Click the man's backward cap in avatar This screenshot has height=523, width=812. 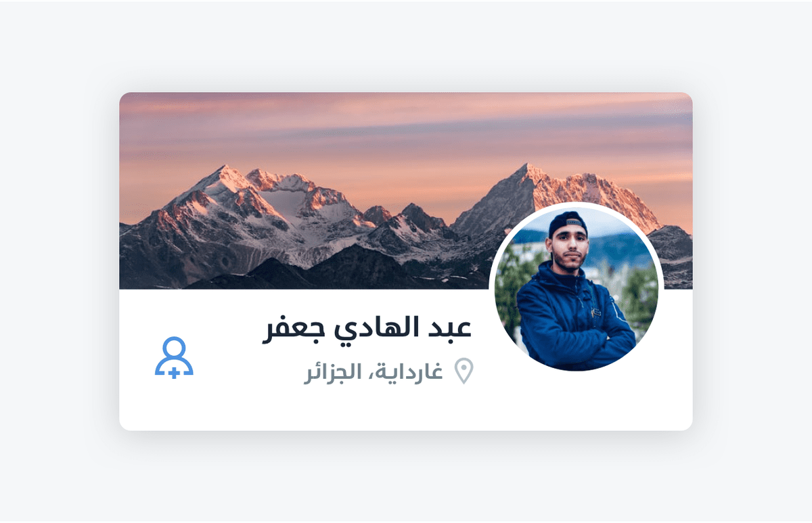point(567,223)
